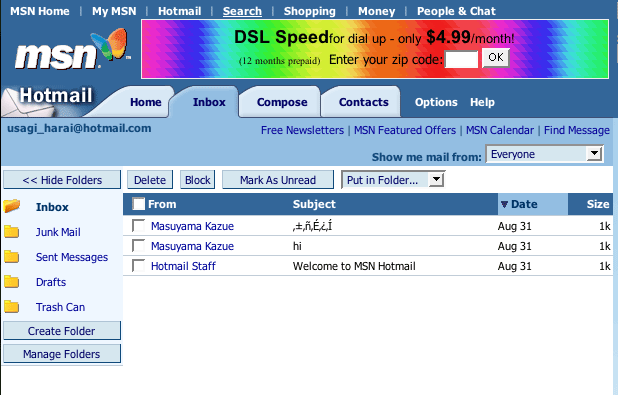Click the Drafts folder icon
This screenshot has height=395, width=618.
coord(11,282)
